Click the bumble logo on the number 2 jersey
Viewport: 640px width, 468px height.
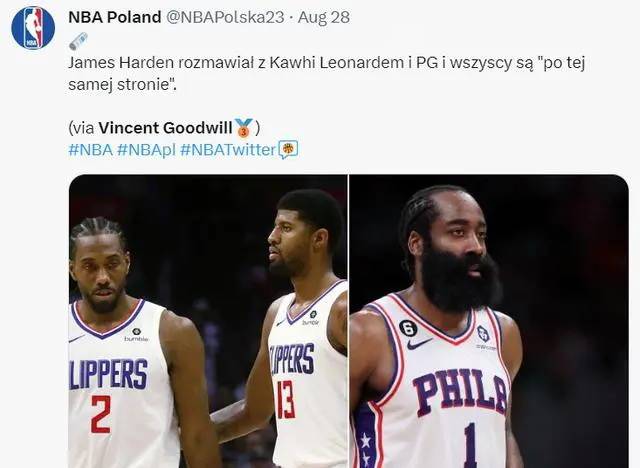[136, 335]
